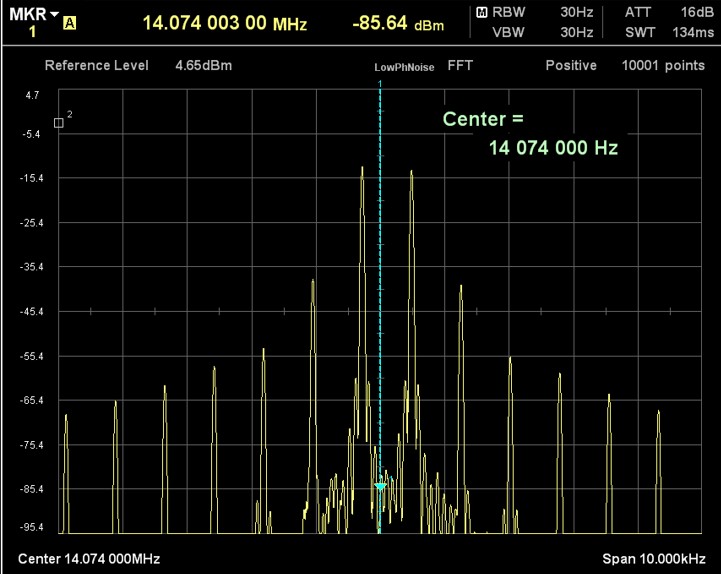Click the marker amplitude -85.64 dBm readout

[x=398, y=22]
